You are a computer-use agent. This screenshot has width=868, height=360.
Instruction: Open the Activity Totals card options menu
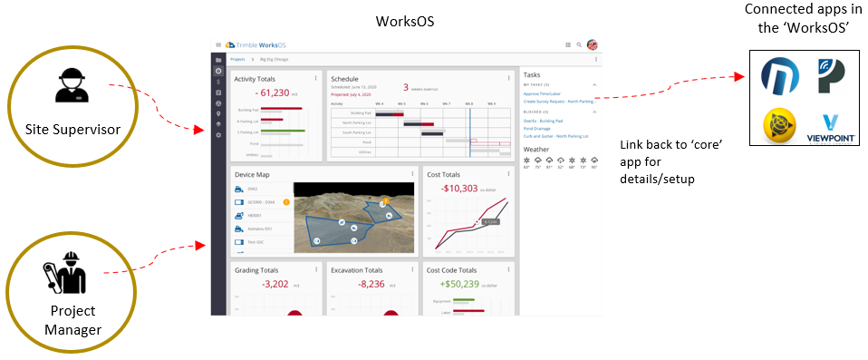point(315,79)
